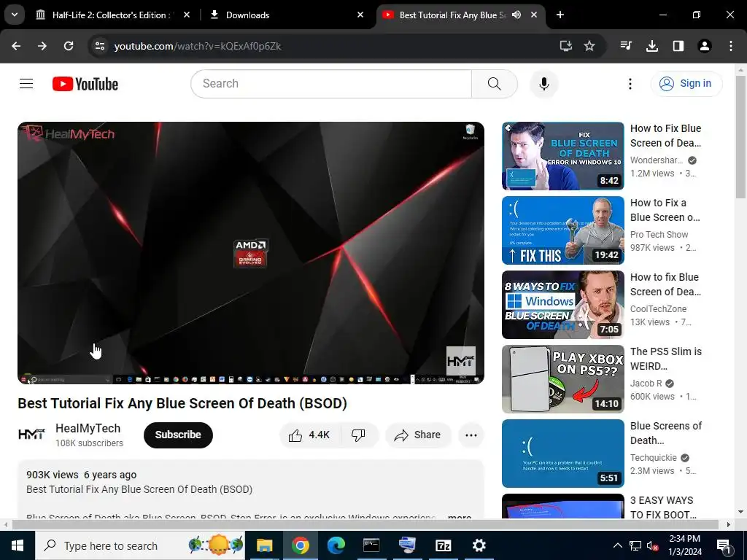Dislike the video with thumbs down

(359, 435)
